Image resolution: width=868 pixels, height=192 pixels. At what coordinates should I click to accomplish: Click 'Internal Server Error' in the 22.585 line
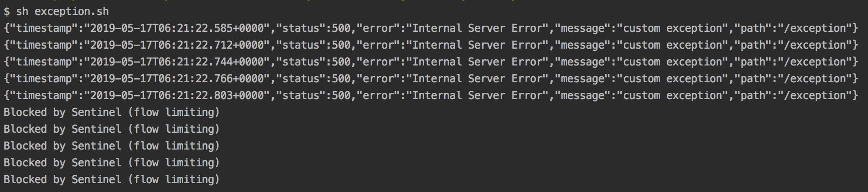tap(477, 28)
